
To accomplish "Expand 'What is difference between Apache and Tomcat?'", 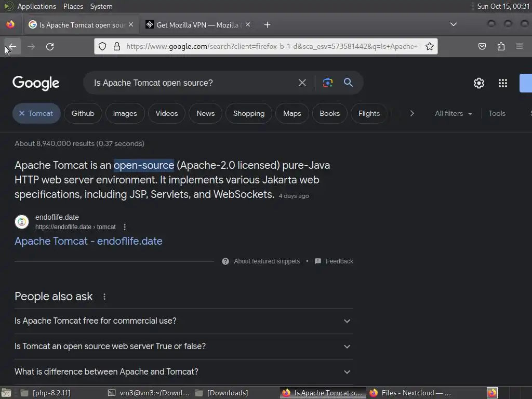I will click(x=183, y=372).
